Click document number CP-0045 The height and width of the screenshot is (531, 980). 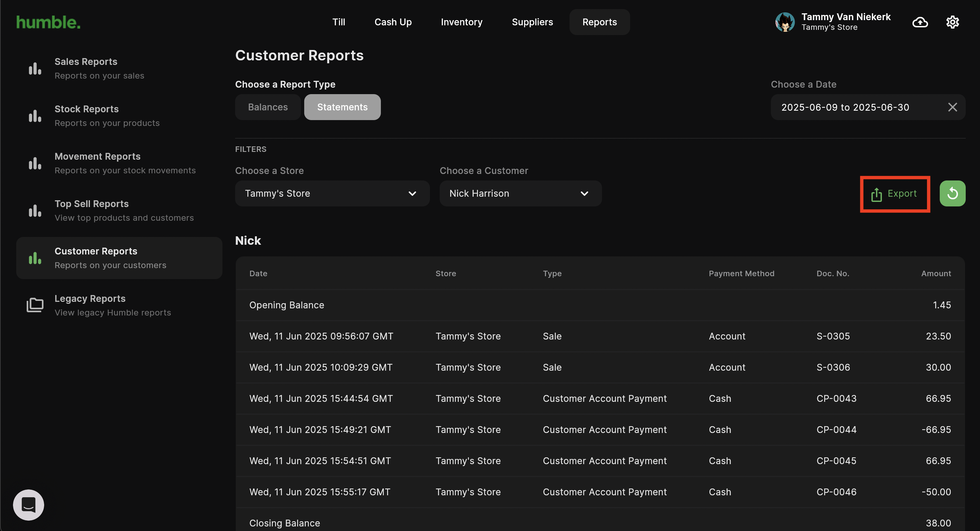click(x=836, y=461)
